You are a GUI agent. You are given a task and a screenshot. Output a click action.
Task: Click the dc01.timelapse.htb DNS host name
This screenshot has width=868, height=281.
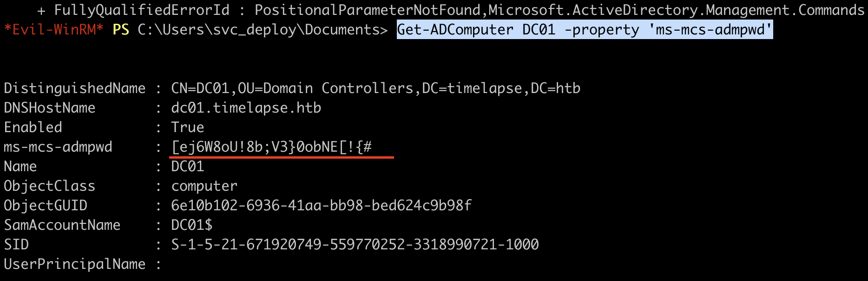point(246,108)
